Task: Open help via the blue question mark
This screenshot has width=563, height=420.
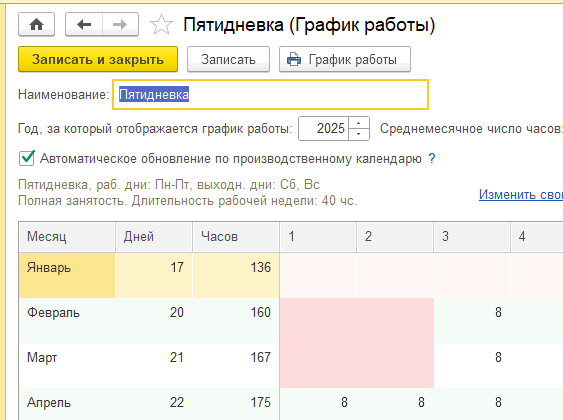Action: click(432, 158)
